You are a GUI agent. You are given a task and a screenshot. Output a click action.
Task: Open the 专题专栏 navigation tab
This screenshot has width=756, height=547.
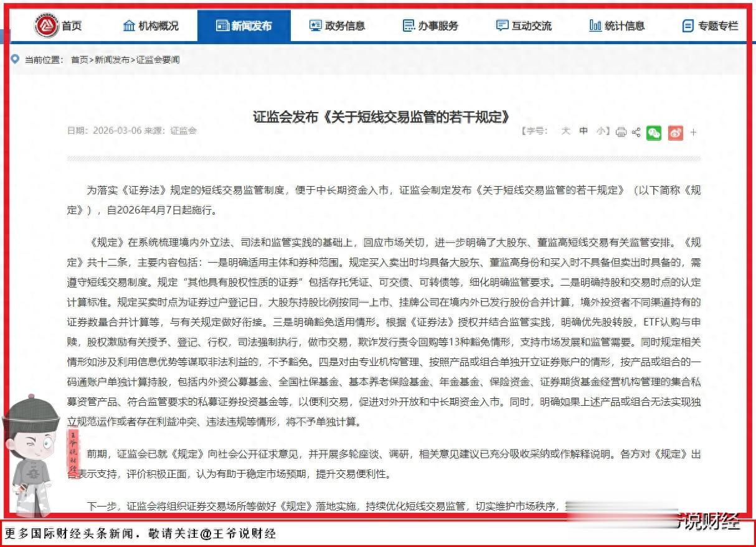(x=711, y=26)
